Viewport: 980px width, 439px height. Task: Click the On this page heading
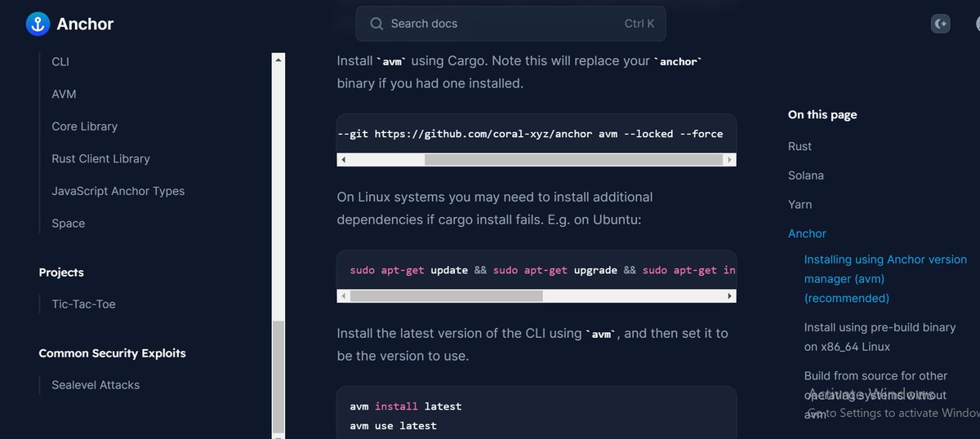pyautogui.click(x=822, y=115)
